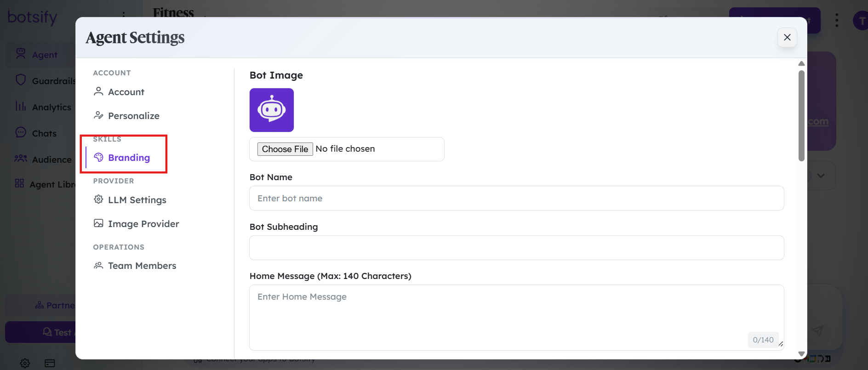
Task: Click the scrollbar down arrow in dialog
Action: click(801, 354)
